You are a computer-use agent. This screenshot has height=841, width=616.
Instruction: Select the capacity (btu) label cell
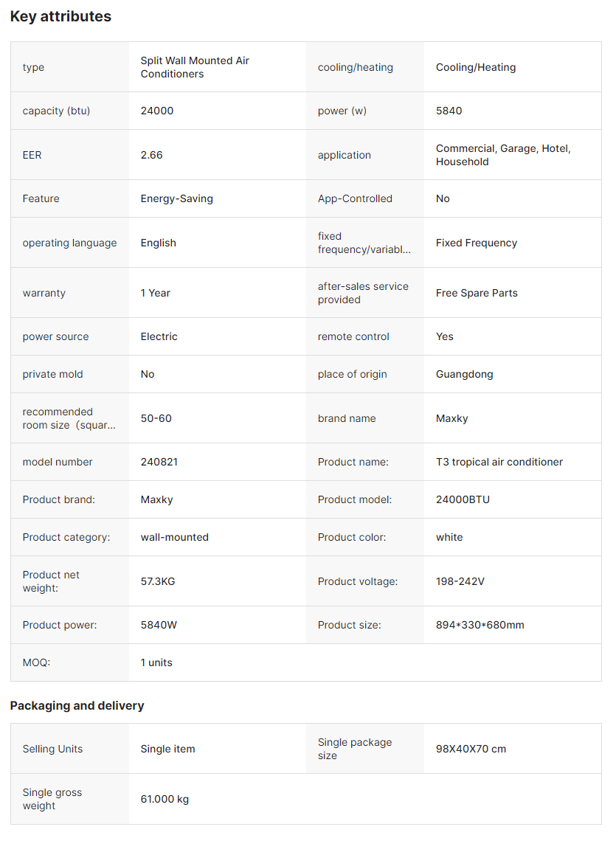tap(56, 111)
